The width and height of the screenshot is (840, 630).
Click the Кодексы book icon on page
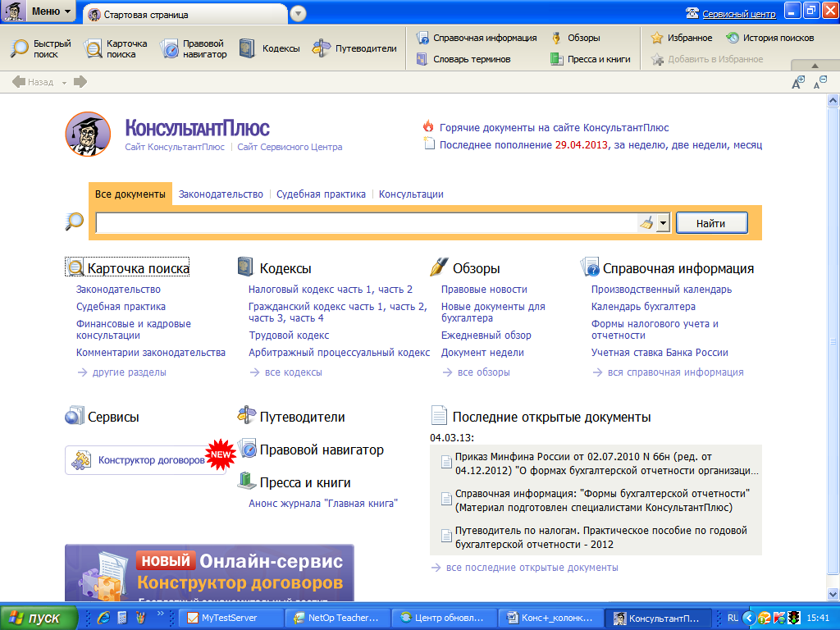pyautogui.click(x=244, y=267)
